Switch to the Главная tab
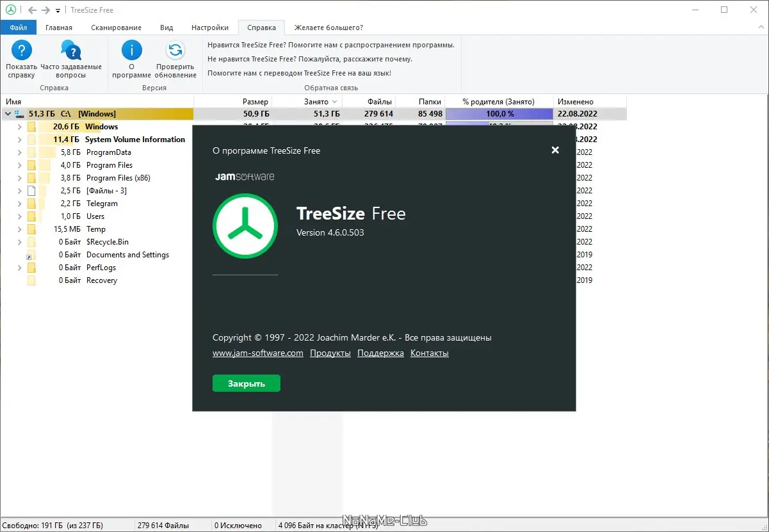769x532 pixels. pyautogui.click(x=59, y=28)
